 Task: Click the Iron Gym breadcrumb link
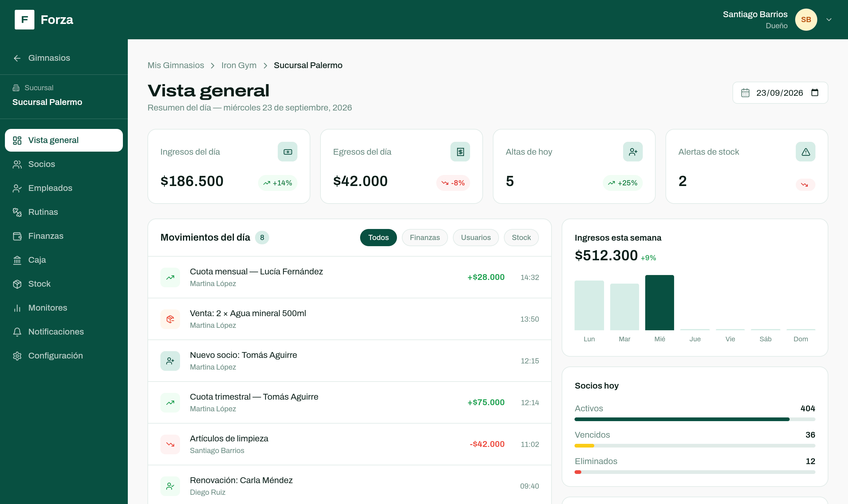click(239, 65)
